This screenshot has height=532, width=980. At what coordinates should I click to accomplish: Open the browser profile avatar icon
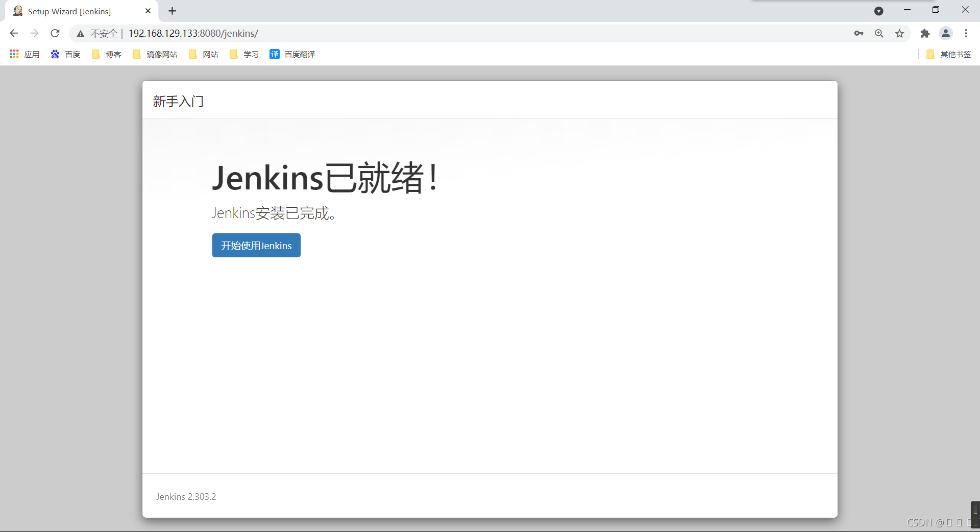tap(946, 33)
